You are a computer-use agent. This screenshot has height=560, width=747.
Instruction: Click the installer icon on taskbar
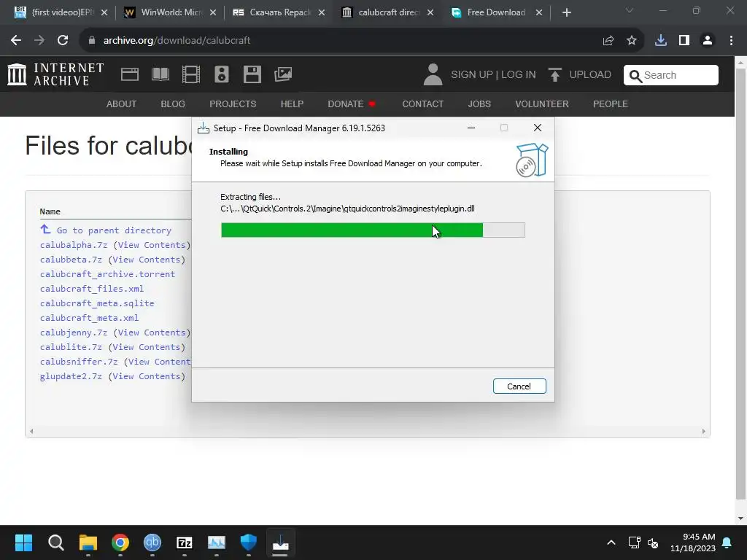click(x=281, y=542)
